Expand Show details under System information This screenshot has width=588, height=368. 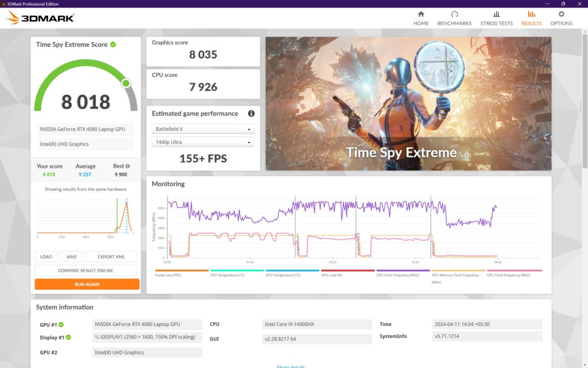click(x=291, y=366)
